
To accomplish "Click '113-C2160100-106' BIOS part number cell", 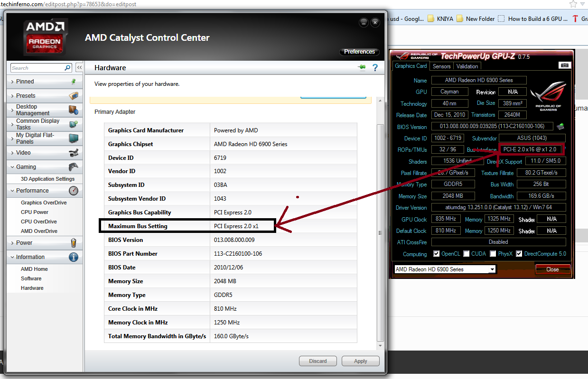I will tap(283, 254).
